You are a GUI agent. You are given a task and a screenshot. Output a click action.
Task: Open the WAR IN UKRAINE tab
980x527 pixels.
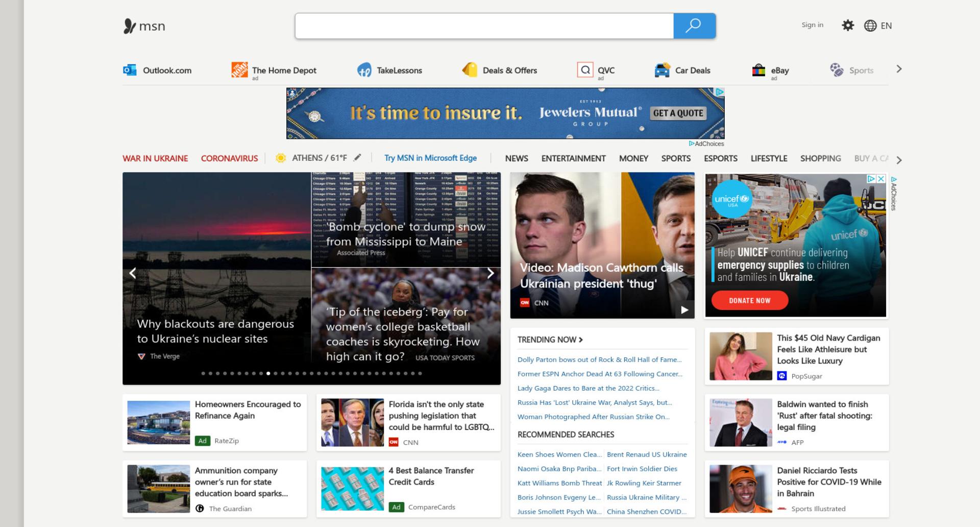(155, 158)
